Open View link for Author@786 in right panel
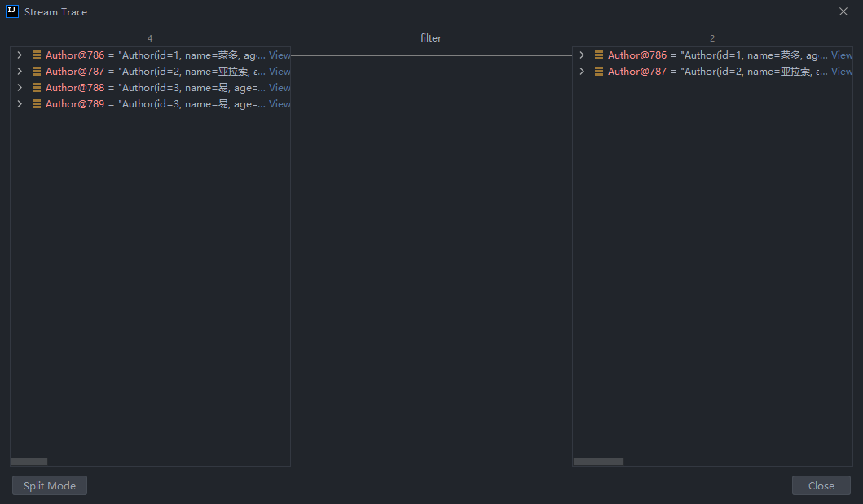This screenshot has height=504, width=863. tap(842, 55)
